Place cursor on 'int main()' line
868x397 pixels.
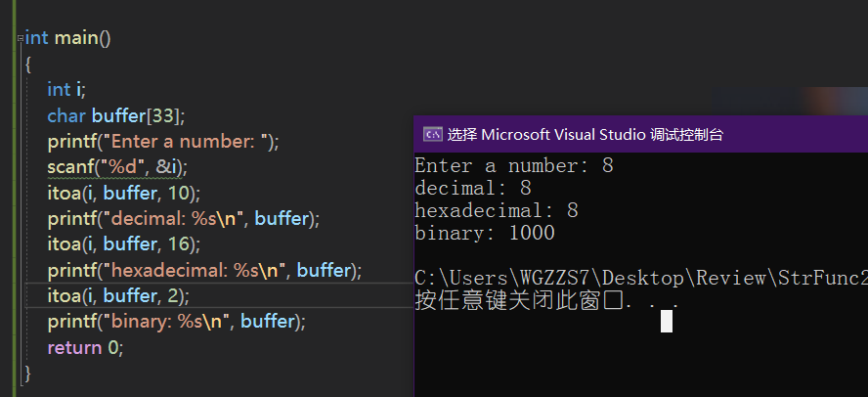[x=68, y=38]
